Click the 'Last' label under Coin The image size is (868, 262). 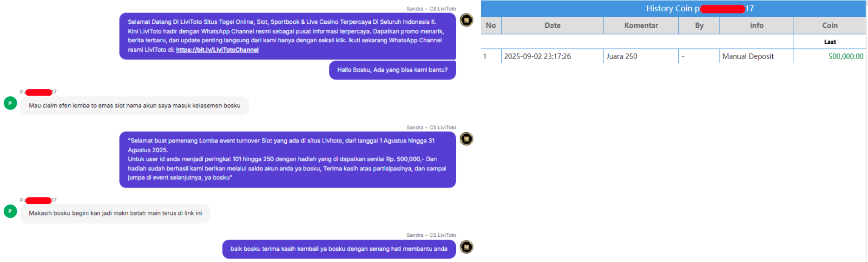click(x=830, y=42)
